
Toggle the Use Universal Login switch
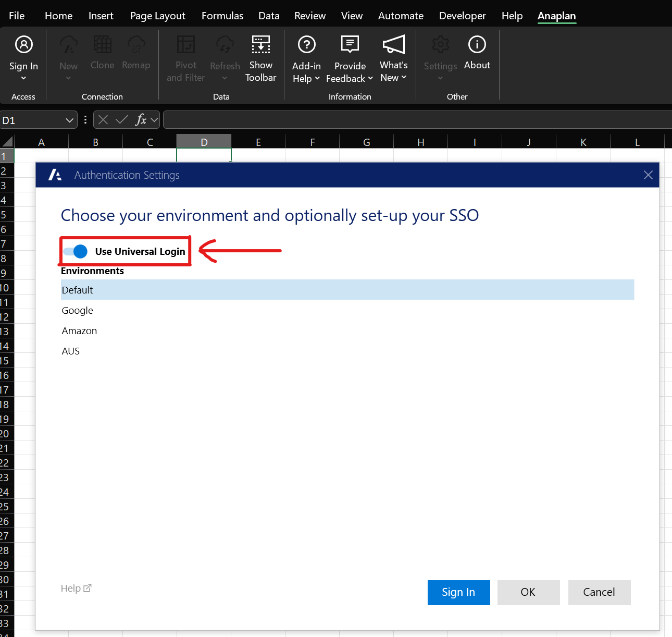click(76, 252)
